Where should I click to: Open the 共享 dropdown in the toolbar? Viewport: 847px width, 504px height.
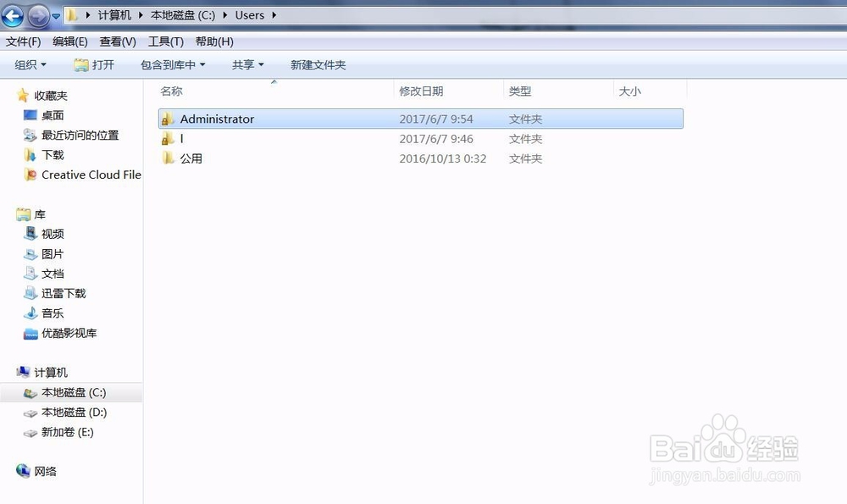pos(248,65)
